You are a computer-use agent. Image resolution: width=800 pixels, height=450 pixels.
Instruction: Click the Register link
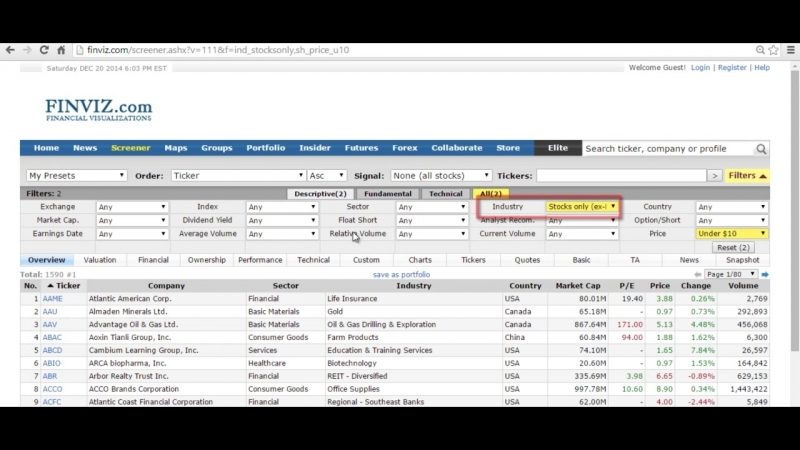pyautogui.click(x=732, y=67)
